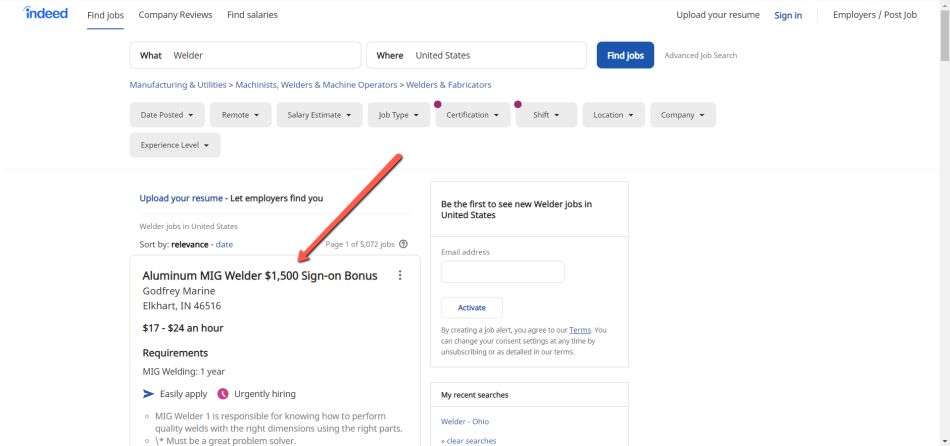Click the Indeed logo
The height and width of the screenshot is (446, 950).
(x=46, y=13)
